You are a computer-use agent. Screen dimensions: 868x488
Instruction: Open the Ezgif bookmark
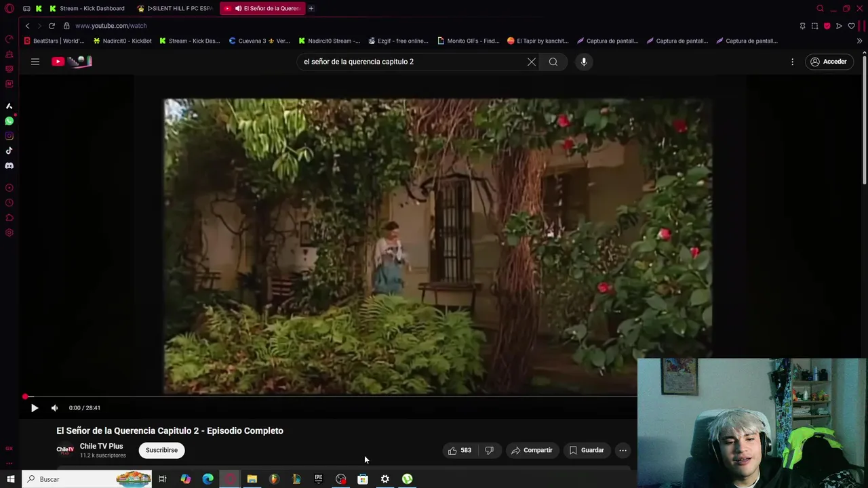click(x=399, y=41)
